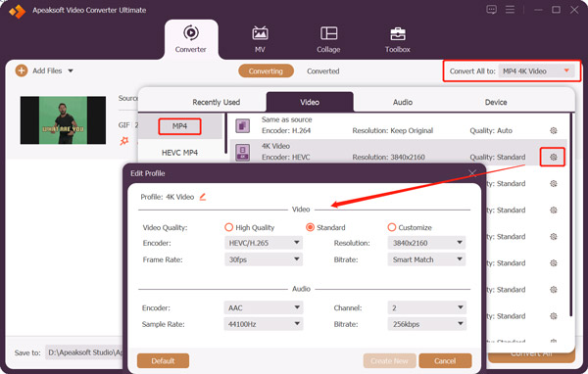Click the Default button

(x=163, y=361)
